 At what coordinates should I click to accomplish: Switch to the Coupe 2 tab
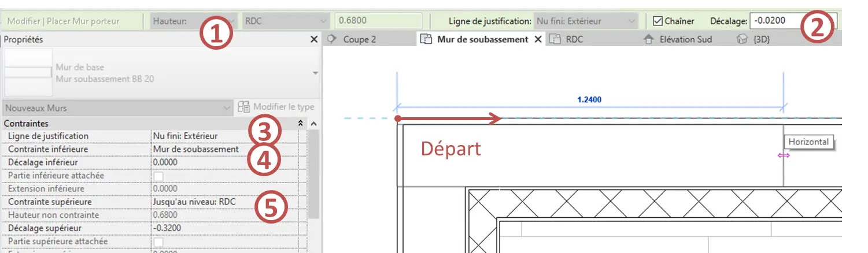[x=359, y=39]
